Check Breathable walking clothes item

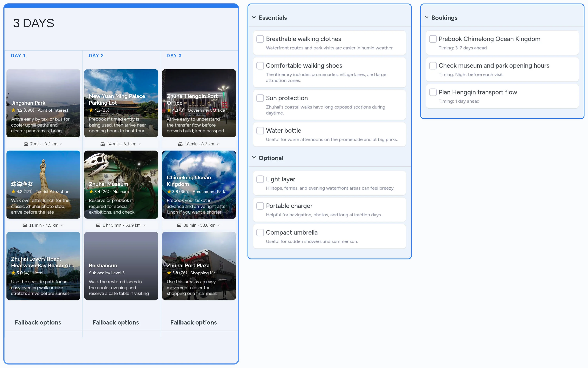(x=260, y=39)
